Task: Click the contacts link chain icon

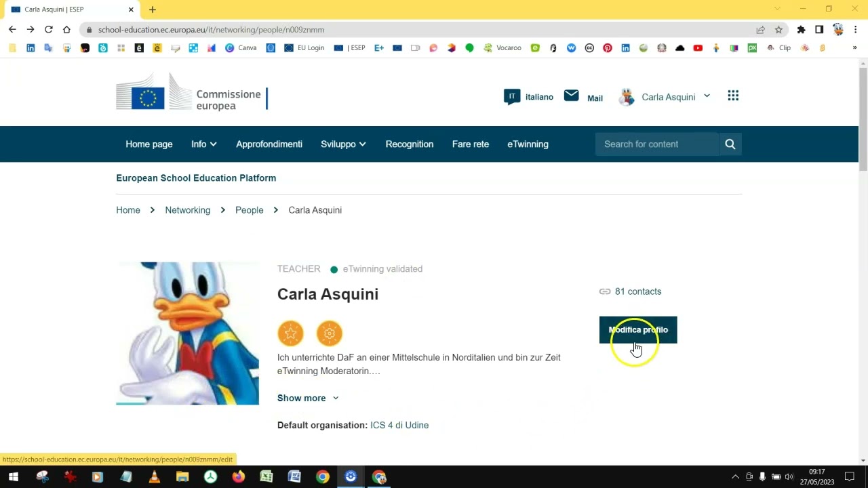Action: (x=605, y=291)
